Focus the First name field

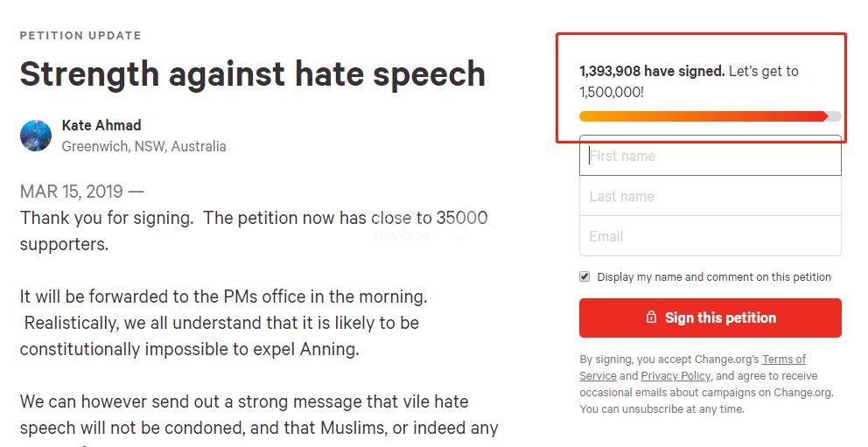[710, 156]
